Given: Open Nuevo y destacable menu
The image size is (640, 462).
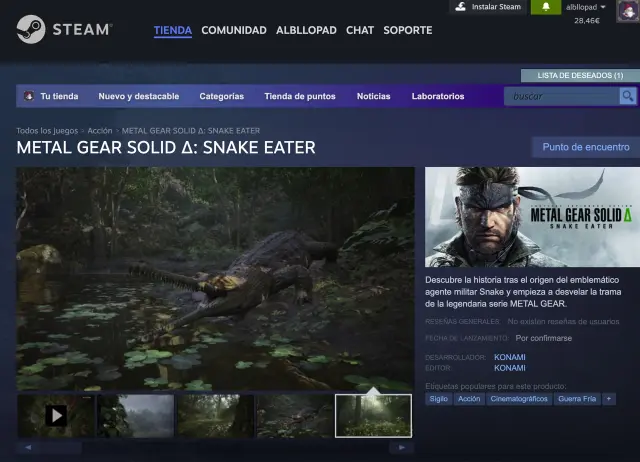Looking at the screenshot, I should click(x=139, y=96).
